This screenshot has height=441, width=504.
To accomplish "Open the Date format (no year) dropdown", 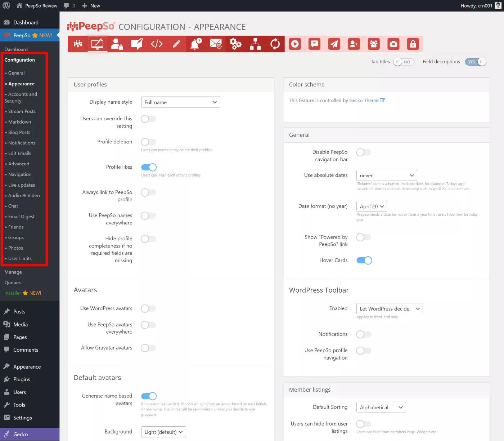I will click(372, 206).
